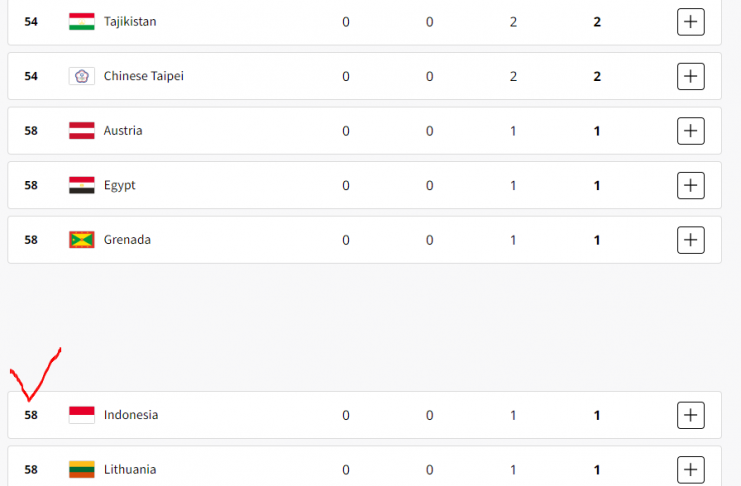This screenshot has width=741, height=486.
Task: Click the Grenada flag icon
Action: [x=82, y=240]
